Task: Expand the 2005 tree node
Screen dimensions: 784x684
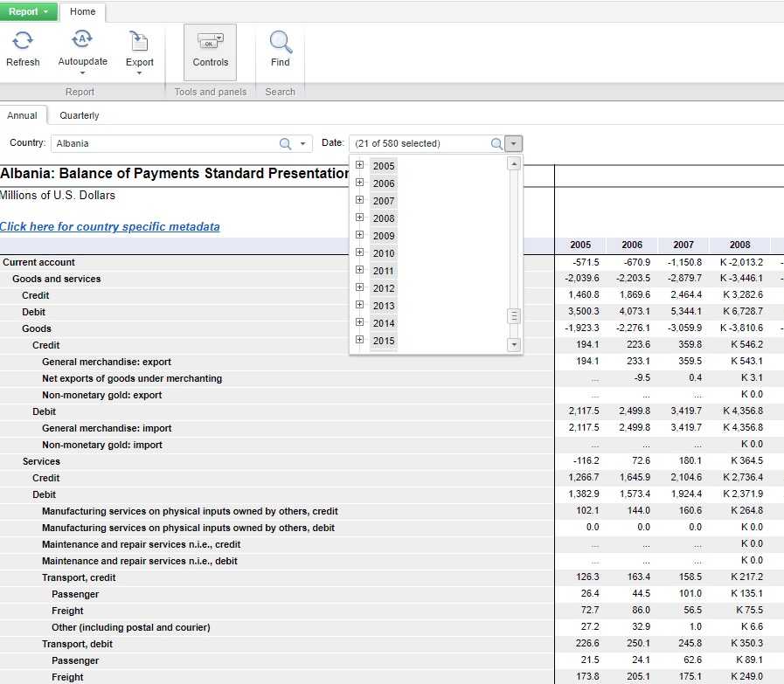Action: point(359,165)
